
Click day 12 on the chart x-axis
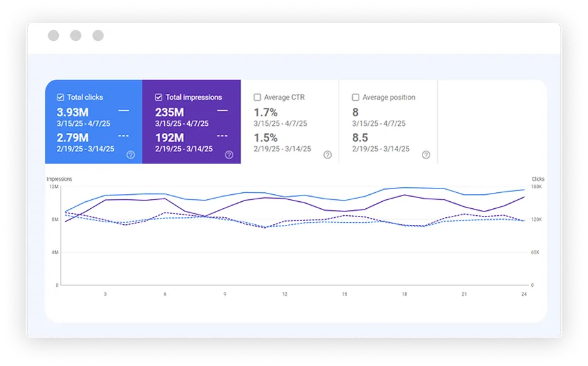[x=284, y=294]
